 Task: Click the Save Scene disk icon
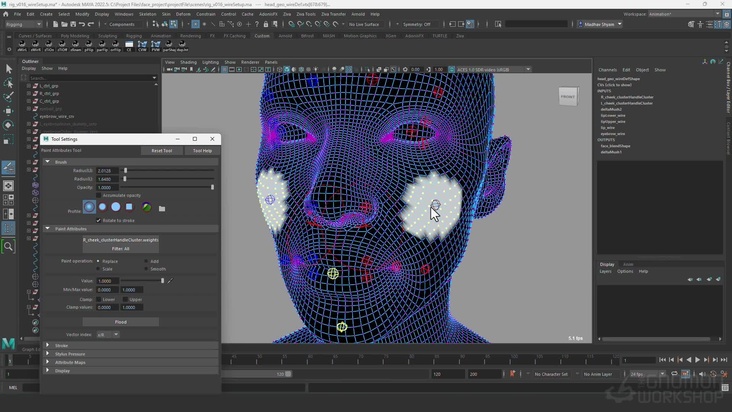pos(73,24)
